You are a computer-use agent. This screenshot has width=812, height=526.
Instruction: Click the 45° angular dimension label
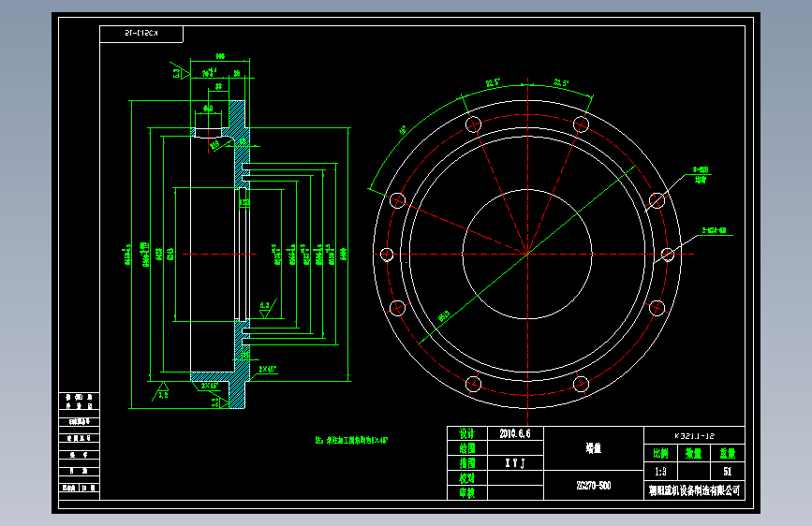[403, 130]
